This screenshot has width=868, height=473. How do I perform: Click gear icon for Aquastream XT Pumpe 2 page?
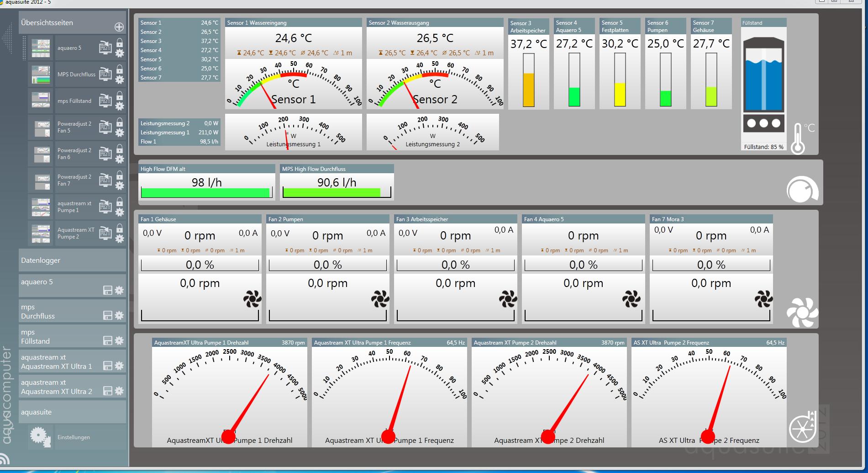120,239
